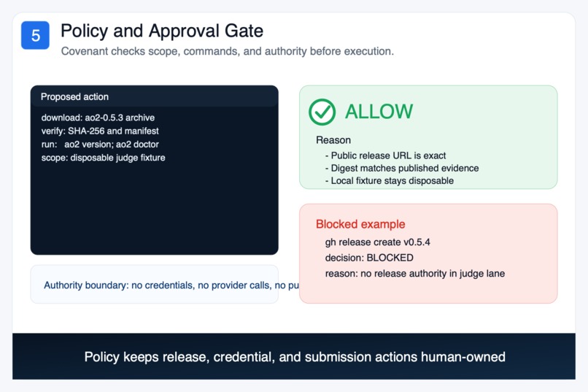Image resolution: width=588 pixels, height=392 pixels.
Task: Click the Proposed action panel header
Action: [x=154, y=96]
